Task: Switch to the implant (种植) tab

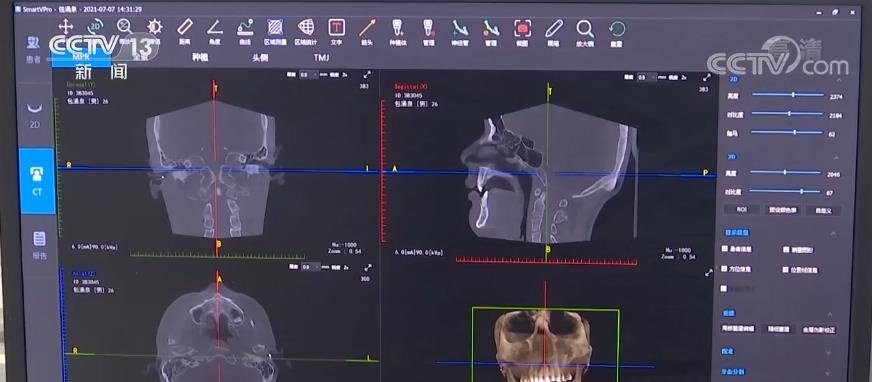Action: [200, 57]
